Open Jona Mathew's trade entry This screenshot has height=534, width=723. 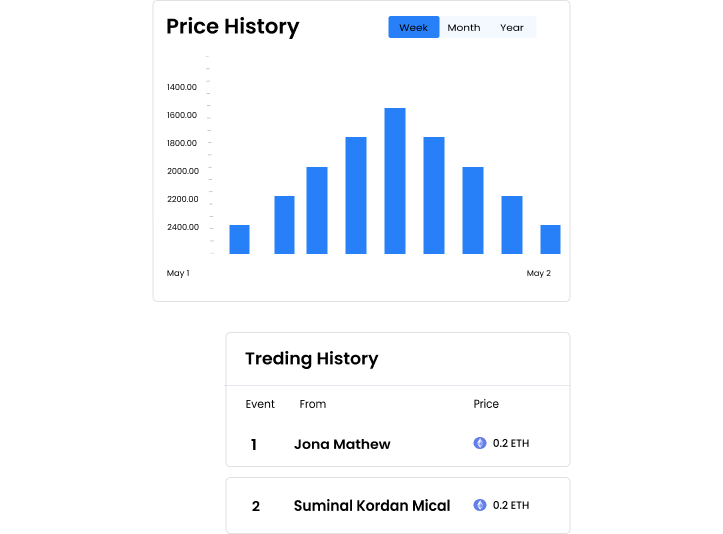(342, 444)
